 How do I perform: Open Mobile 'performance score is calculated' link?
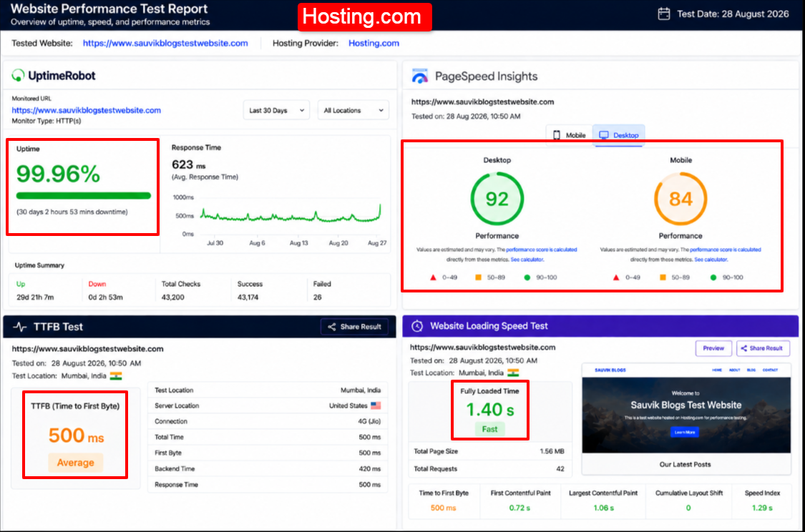coord(726,250)
